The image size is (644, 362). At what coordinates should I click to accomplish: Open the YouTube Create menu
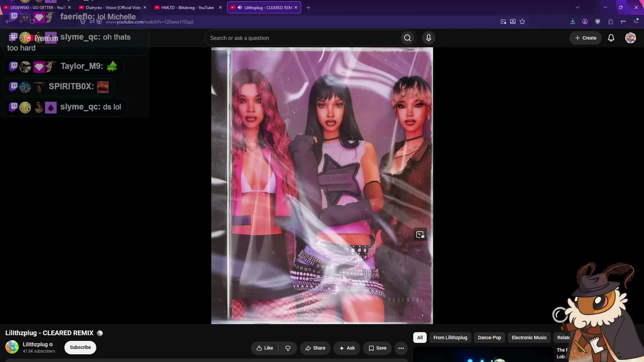[x=586, y=38]
